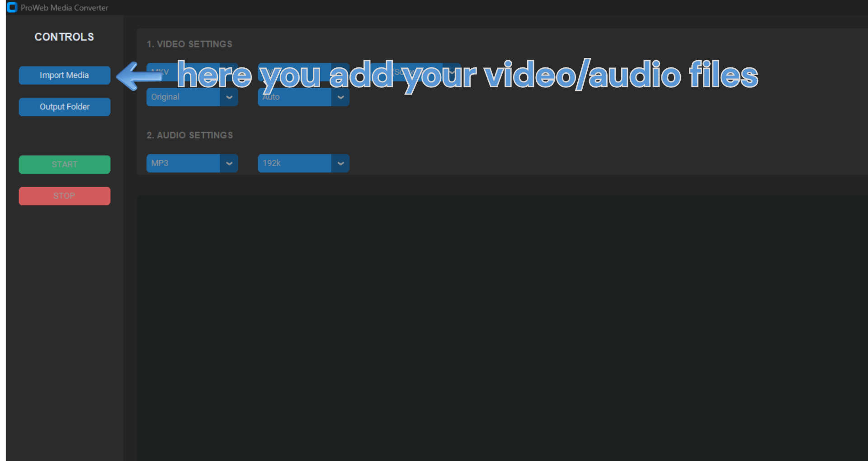
Task: Select the MP3 codec field label
Action: [160, 163]
